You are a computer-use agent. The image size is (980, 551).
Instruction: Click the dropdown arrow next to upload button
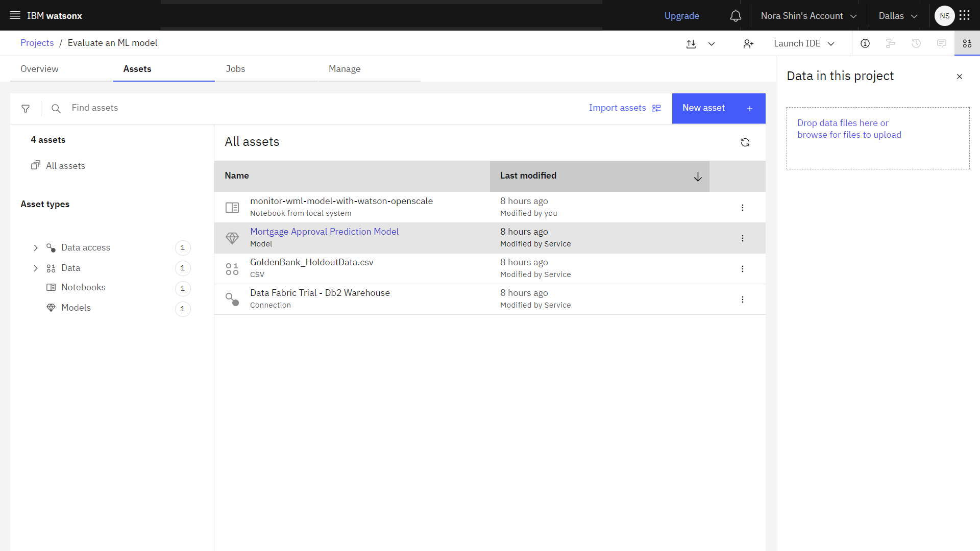712,43
